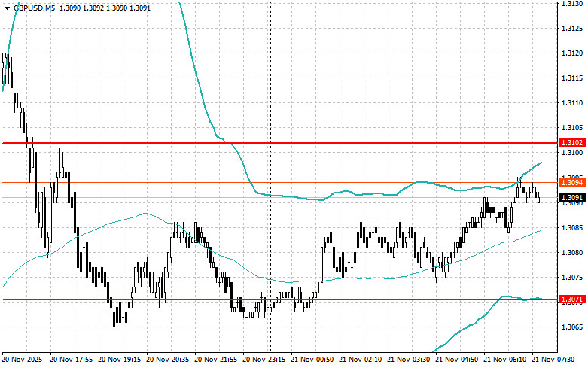
Task: Select the 1.3075 price scale value
Action: click(572, 278)
